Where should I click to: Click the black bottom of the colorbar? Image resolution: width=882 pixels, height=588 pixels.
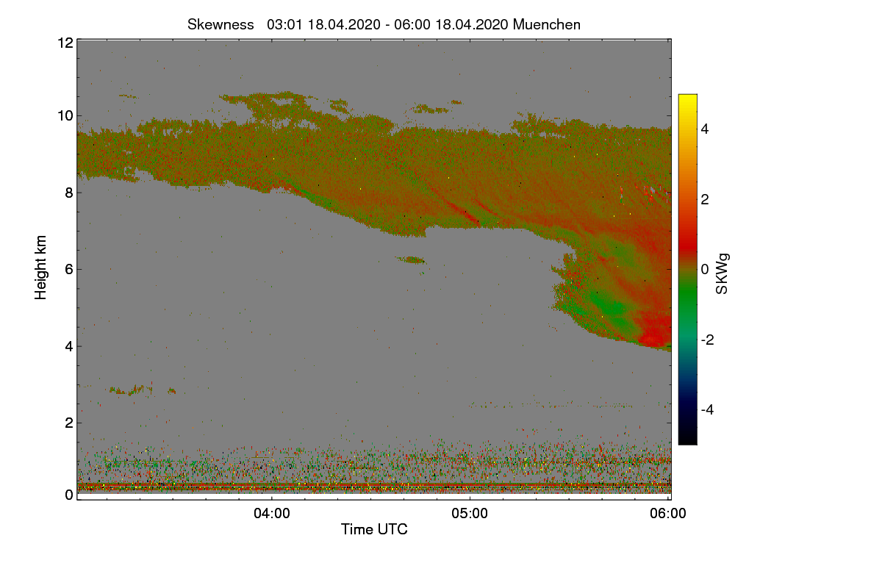pos(687,437)
